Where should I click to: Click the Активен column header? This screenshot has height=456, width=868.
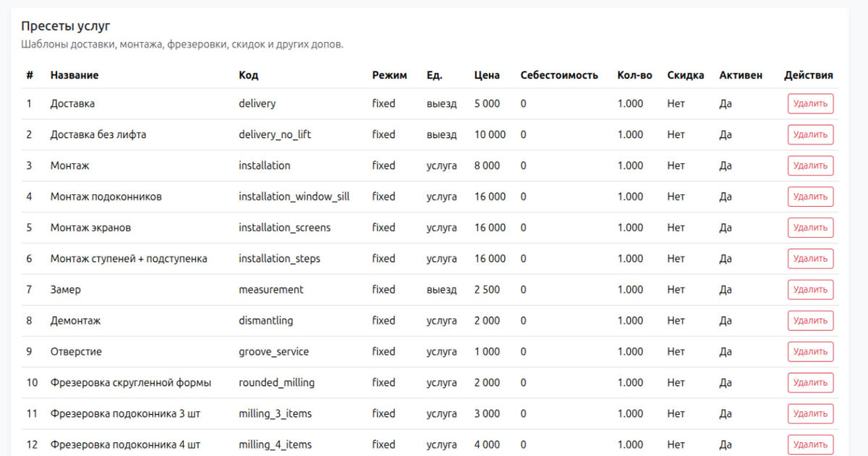(x=741, y=75)
